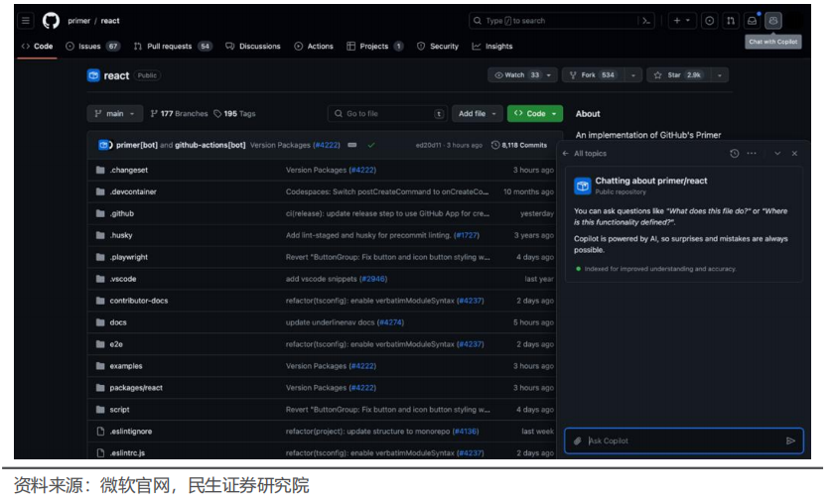Open the hamburger navigation menu
The width and height of the screenshot is (834, 504).
pos(26,21)
